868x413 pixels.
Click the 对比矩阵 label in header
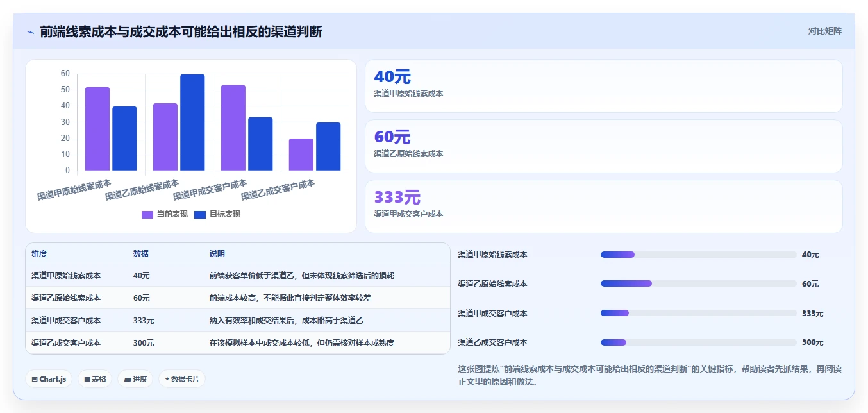824,31
